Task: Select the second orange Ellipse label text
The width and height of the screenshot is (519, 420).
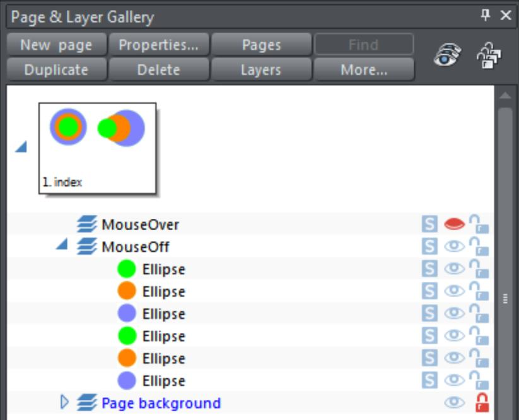Action: [164, 358]
